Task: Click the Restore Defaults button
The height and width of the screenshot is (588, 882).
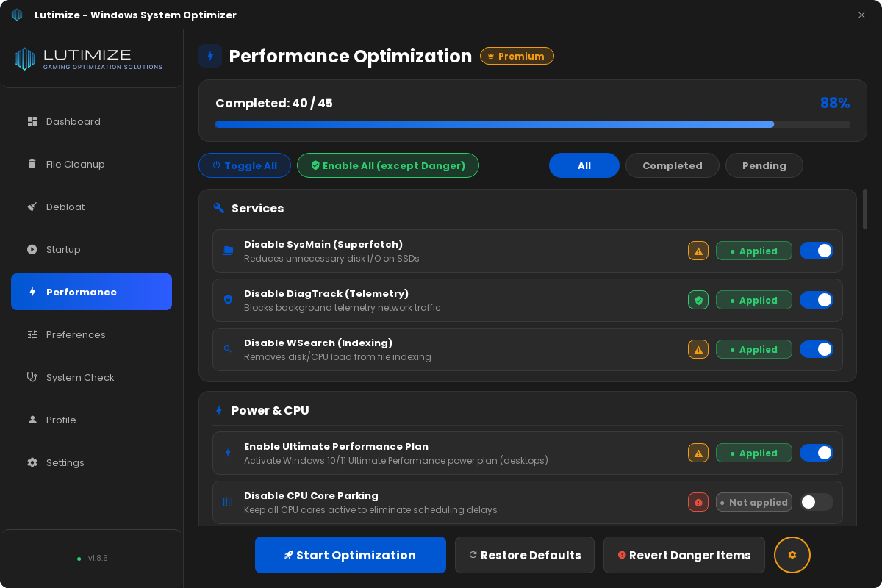Action: point(525,555)
